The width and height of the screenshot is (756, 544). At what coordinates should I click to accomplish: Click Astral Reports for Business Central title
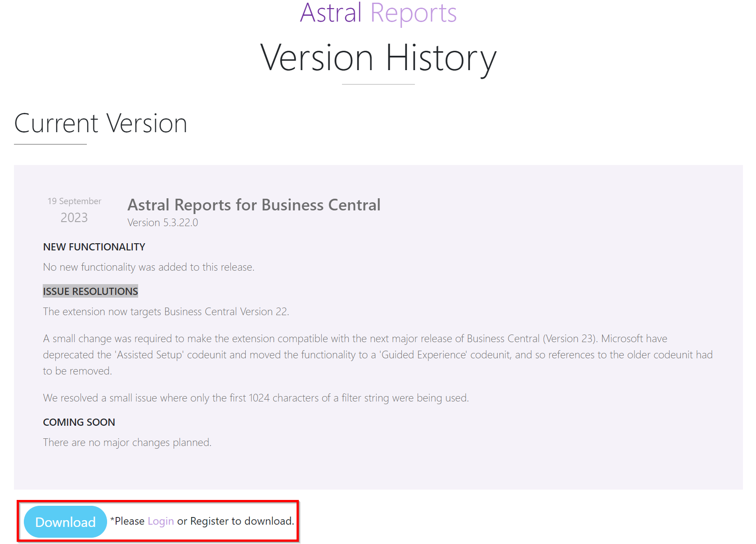pyautogui.click(x=254, y=205)
